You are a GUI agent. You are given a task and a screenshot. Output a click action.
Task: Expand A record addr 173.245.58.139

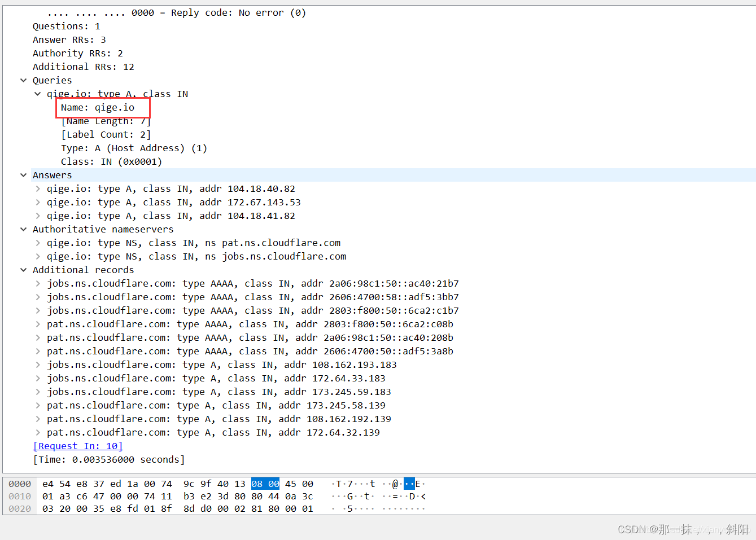tap(37, 405)
